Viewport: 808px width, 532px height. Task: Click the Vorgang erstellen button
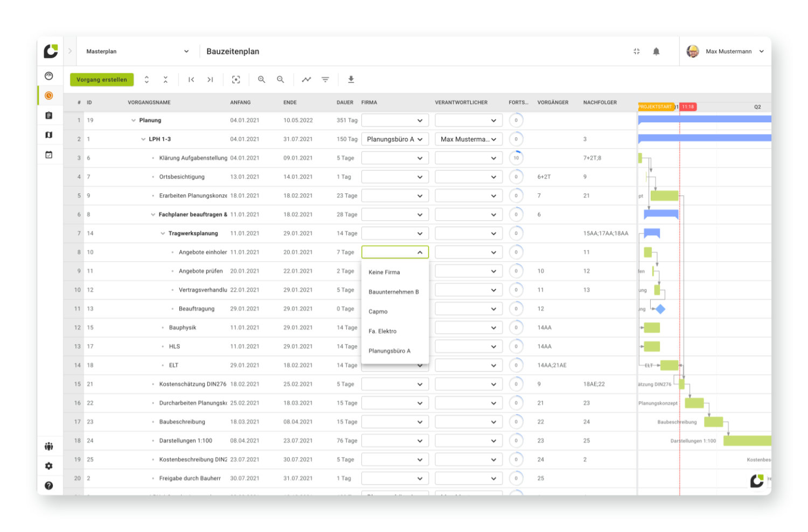[102, 80]
